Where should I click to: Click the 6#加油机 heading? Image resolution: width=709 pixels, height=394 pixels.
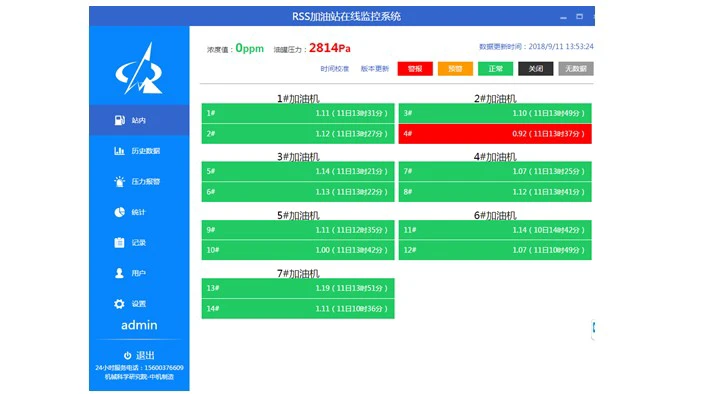click(x=495, y=215)
